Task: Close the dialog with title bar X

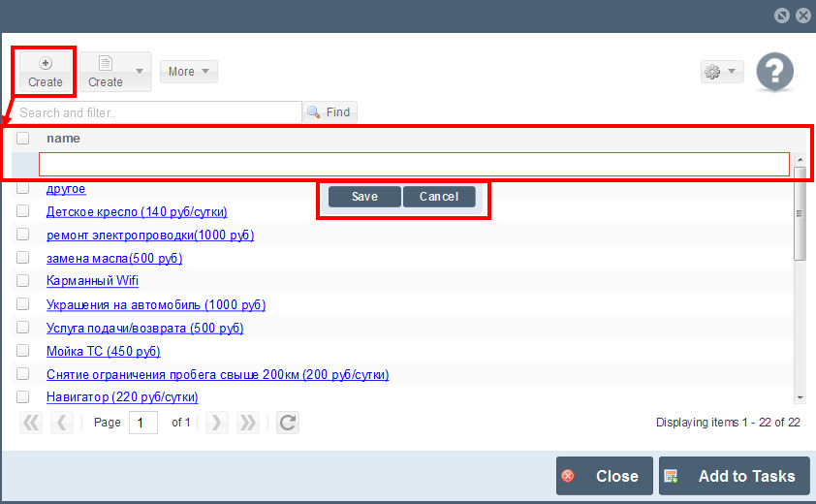Action: [x=803, y=16]
